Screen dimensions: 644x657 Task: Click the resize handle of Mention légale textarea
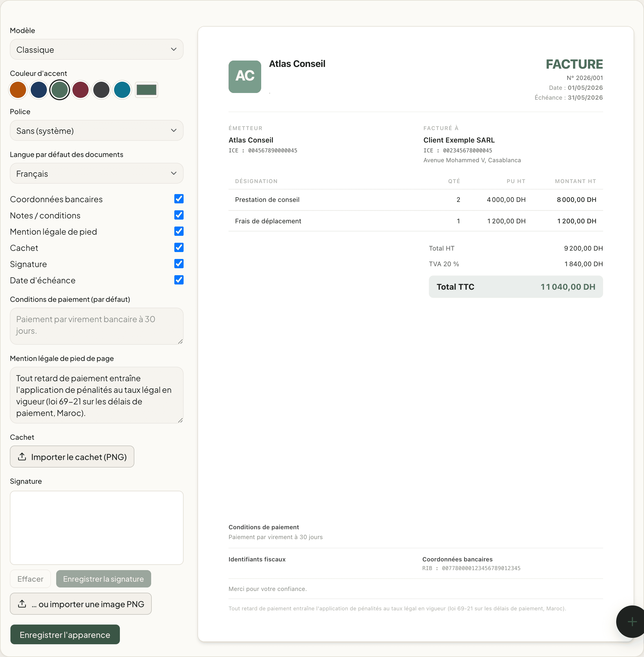[180, 420]
